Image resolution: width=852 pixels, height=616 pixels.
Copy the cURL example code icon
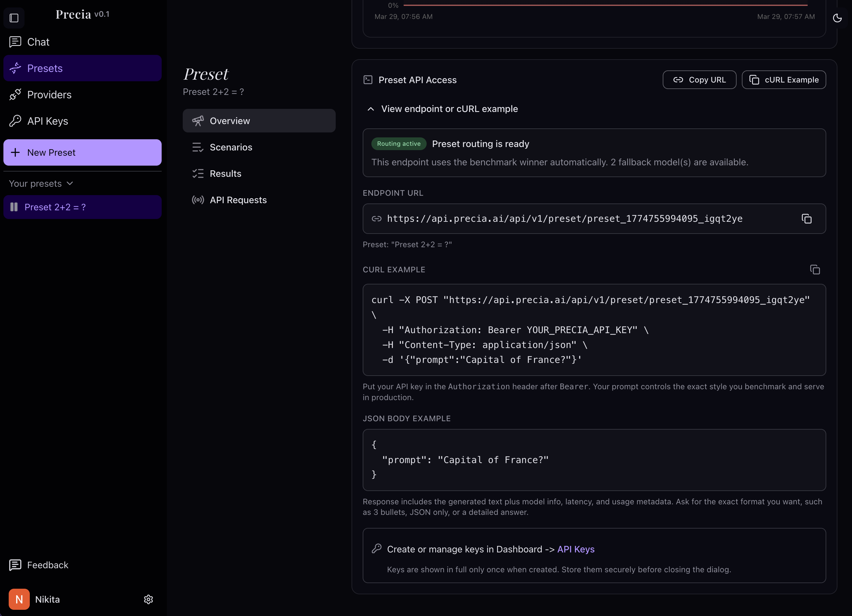click(x=815, y=270)
